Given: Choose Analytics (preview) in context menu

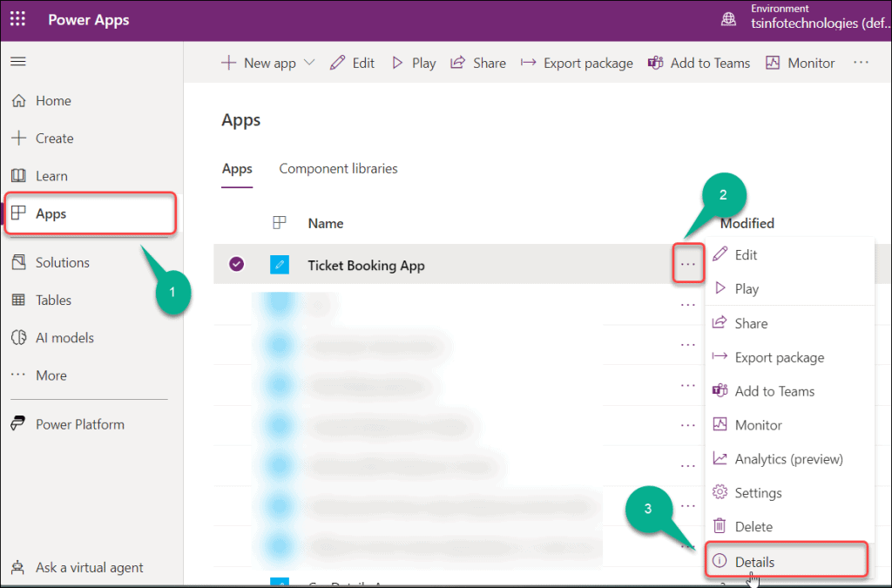Looking at the screenshot, I should pos(789,459).
